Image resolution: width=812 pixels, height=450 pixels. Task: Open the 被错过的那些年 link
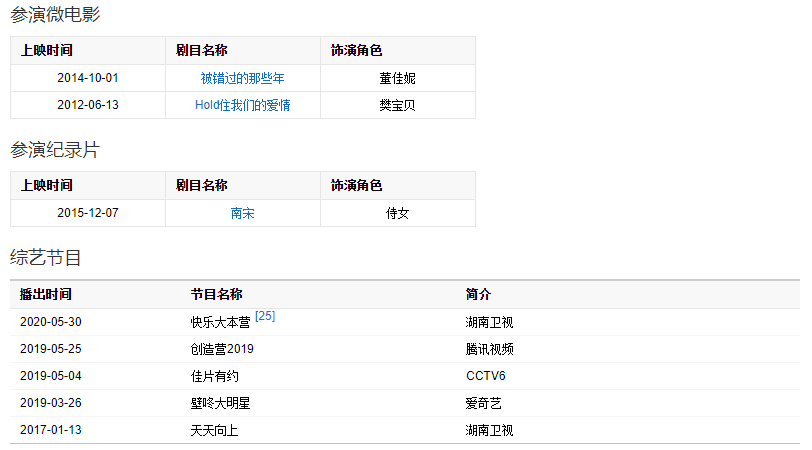(242, 78)
